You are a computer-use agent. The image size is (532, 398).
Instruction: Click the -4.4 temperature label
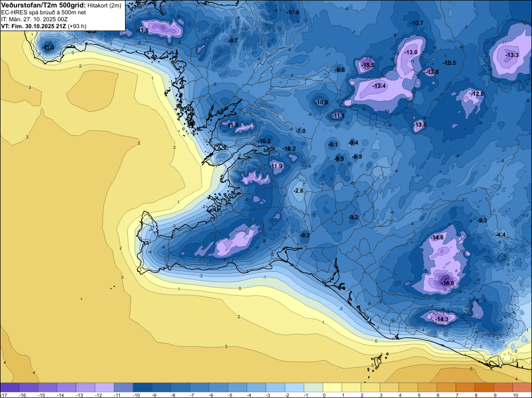coord(501,235)
